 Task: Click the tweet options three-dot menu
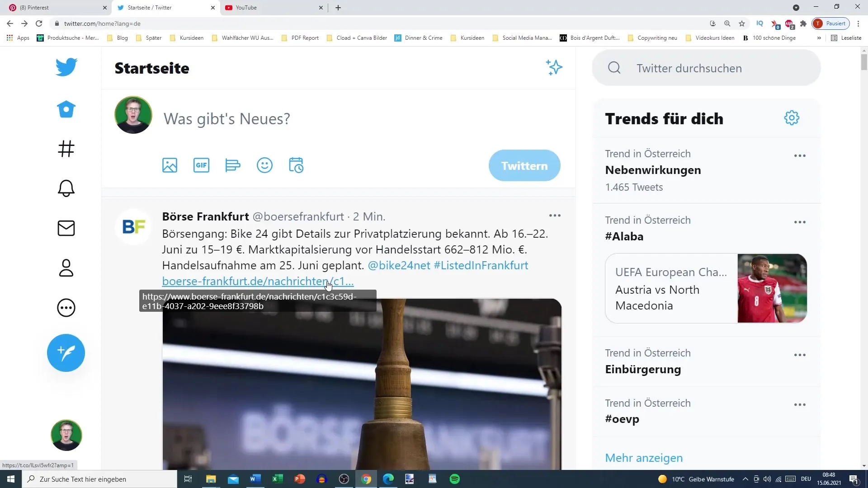point(554,216)
